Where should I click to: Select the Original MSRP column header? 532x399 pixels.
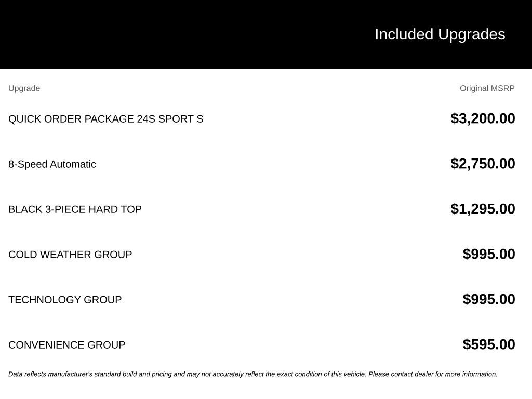coord(487,88)
